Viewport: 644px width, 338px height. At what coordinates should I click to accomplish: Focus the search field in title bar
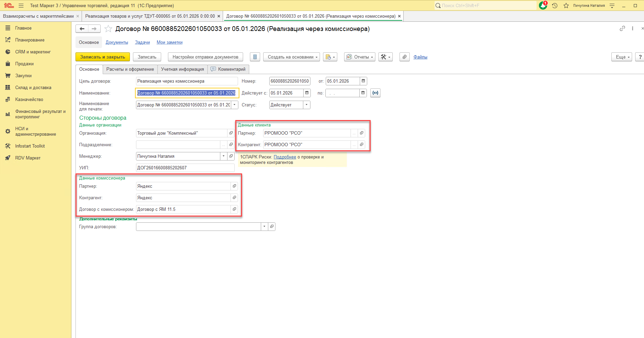pos(485,5)
